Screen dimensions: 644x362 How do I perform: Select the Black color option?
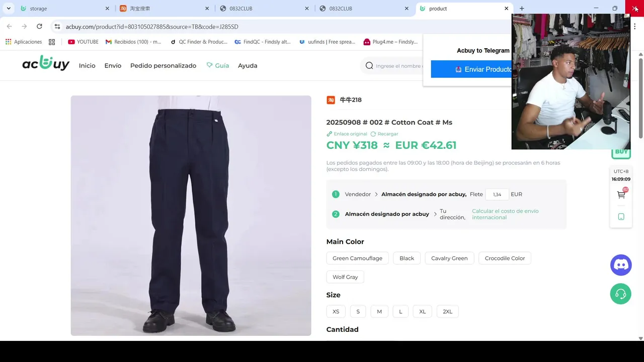coord(407,258)
